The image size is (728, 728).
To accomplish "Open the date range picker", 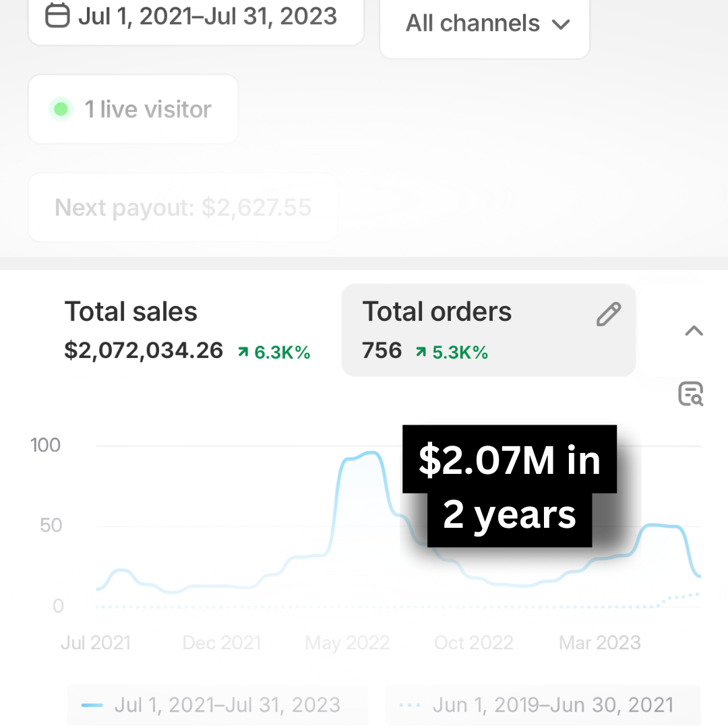I will click(x=195, y=16).
